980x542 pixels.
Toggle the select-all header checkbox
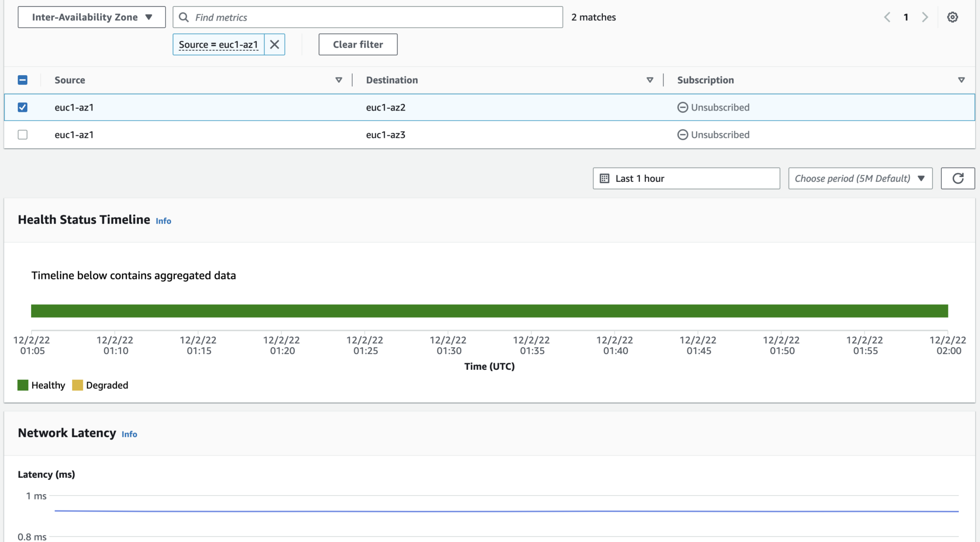(22, 80)
